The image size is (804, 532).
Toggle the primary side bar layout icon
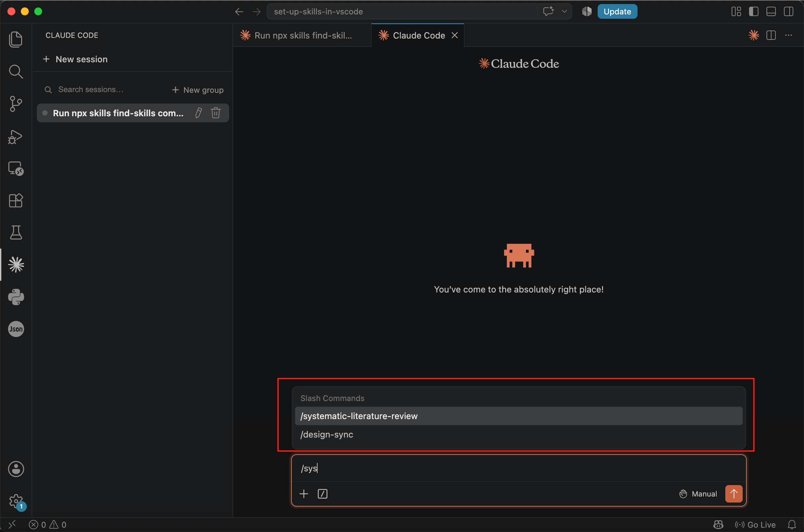pos(753,11)
